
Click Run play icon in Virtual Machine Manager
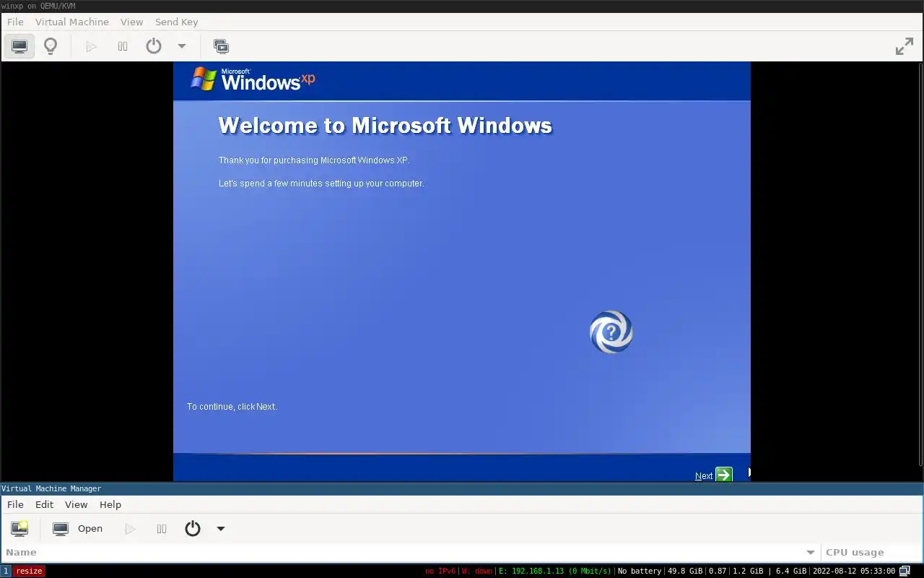(x=130, y=528)
